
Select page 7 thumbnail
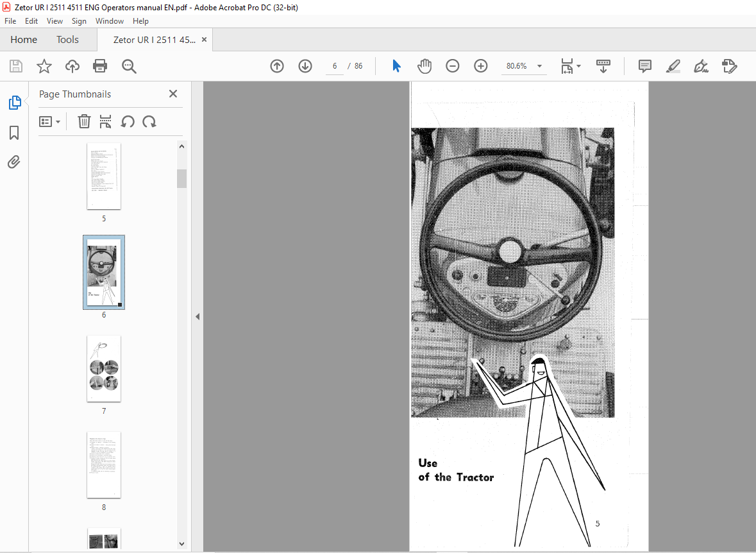click(x=104, y=369)
